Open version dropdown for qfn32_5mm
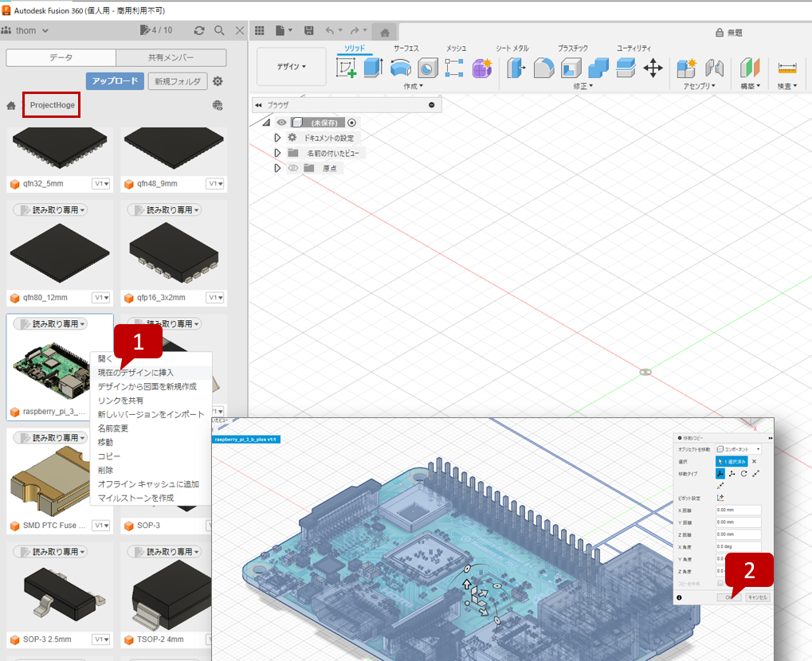 [101, 184]
